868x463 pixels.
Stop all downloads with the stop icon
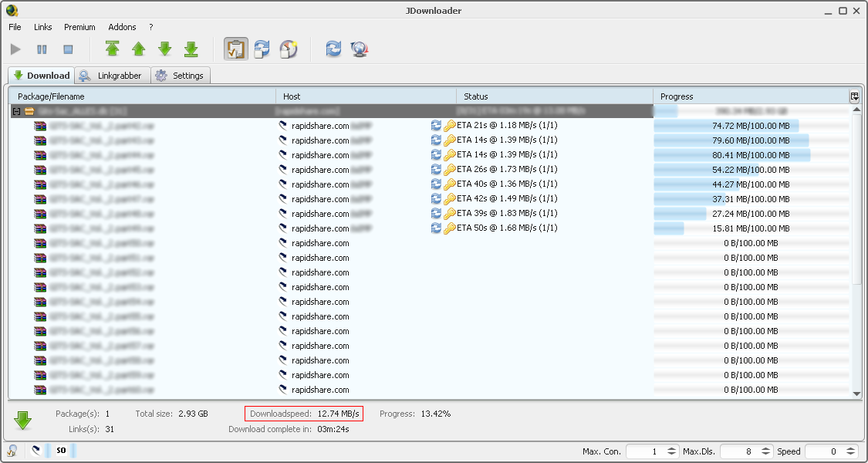pos(68,50)
